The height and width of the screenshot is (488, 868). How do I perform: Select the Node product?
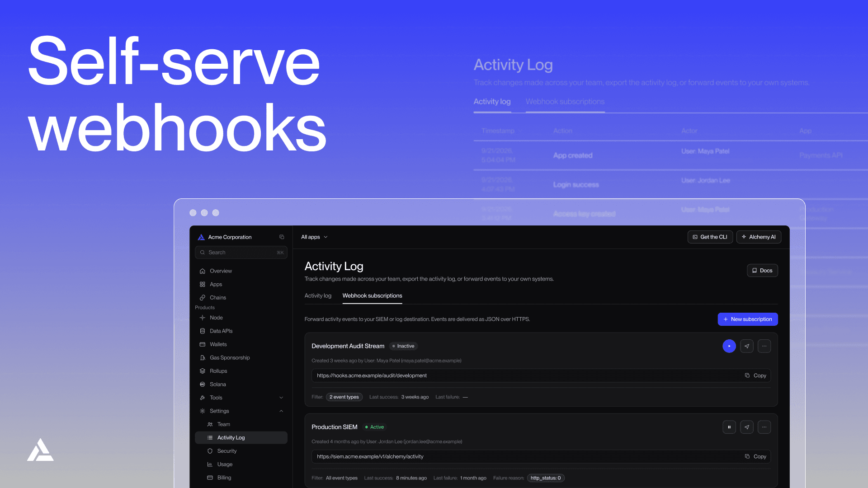[216, 318]
